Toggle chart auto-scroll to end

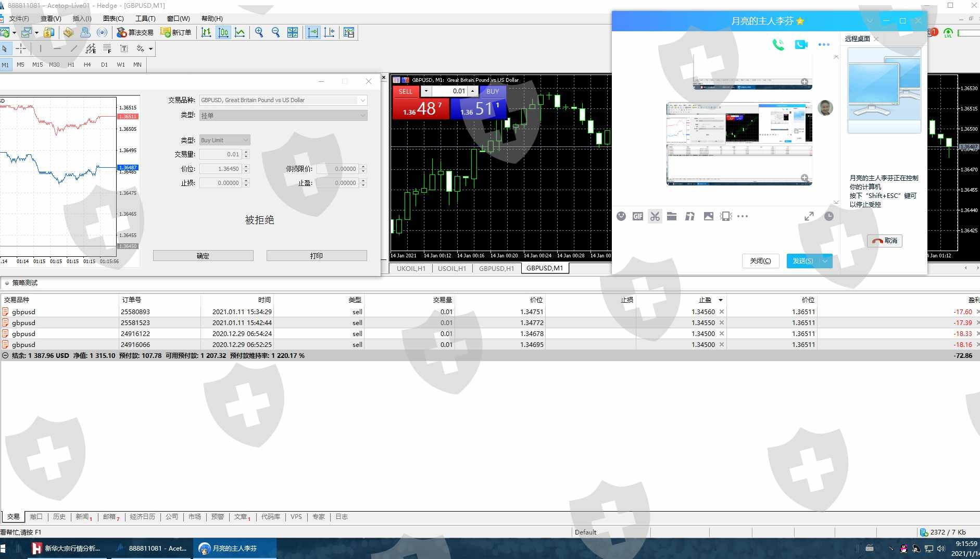(312, 32)
